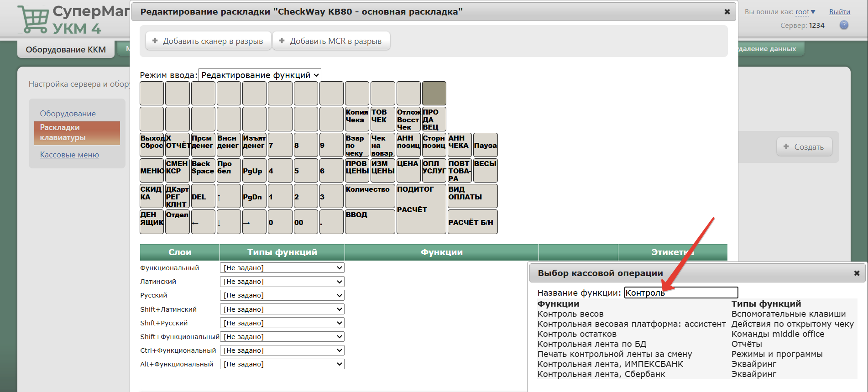The width and height of the screenshot is (868, 392).
Task: Click the Название функции search field
Action: (681, 293)
